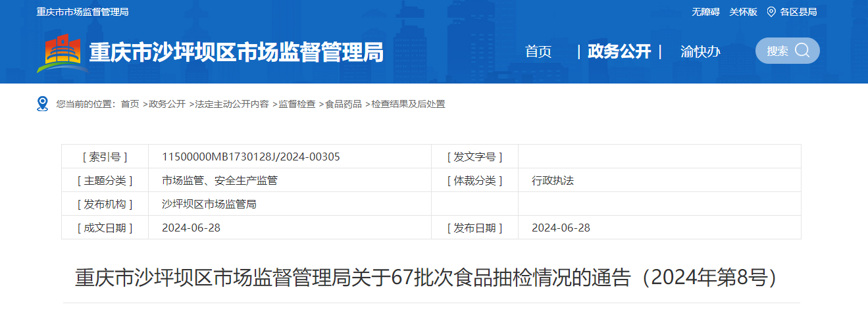The width and height of the screenshot is (868, 319).
Task: Click the blue location icon by 您当前的位置
Action: 43,104
